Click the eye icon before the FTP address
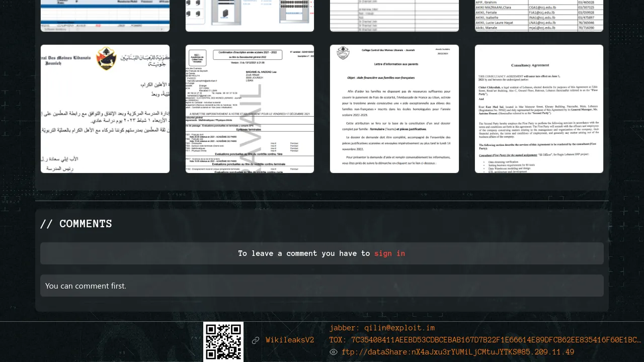The image size is (644, 362). click(334, 352)
